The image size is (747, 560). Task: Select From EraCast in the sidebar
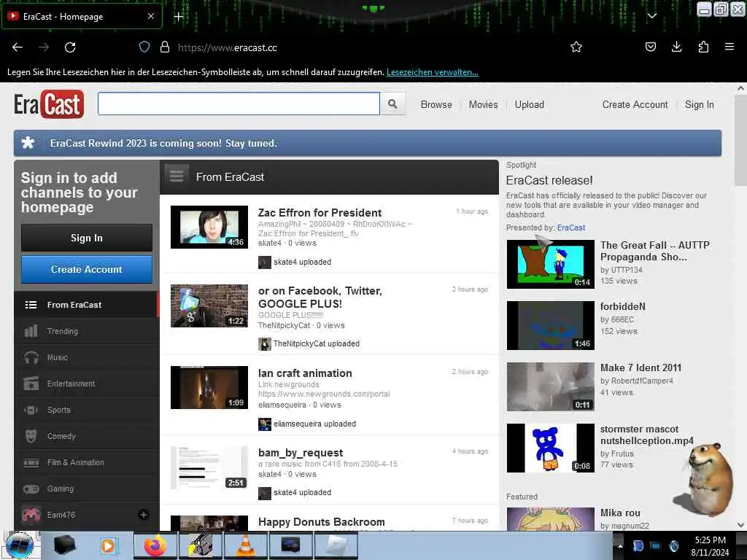(87, 305)
